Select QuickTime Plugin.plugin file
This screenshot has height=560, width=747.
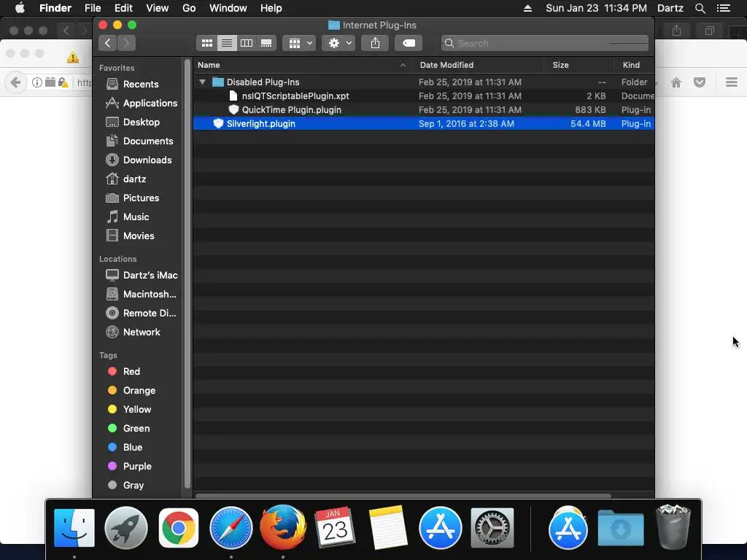pyautogui.click(x=424, y=109)
